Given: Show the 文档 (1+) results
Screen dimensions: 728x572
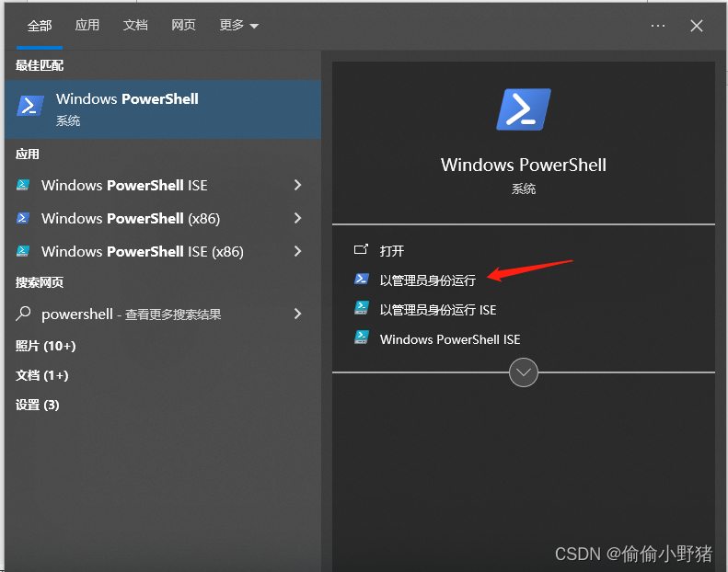Looking at the screenshot, I should click(41, 375).
